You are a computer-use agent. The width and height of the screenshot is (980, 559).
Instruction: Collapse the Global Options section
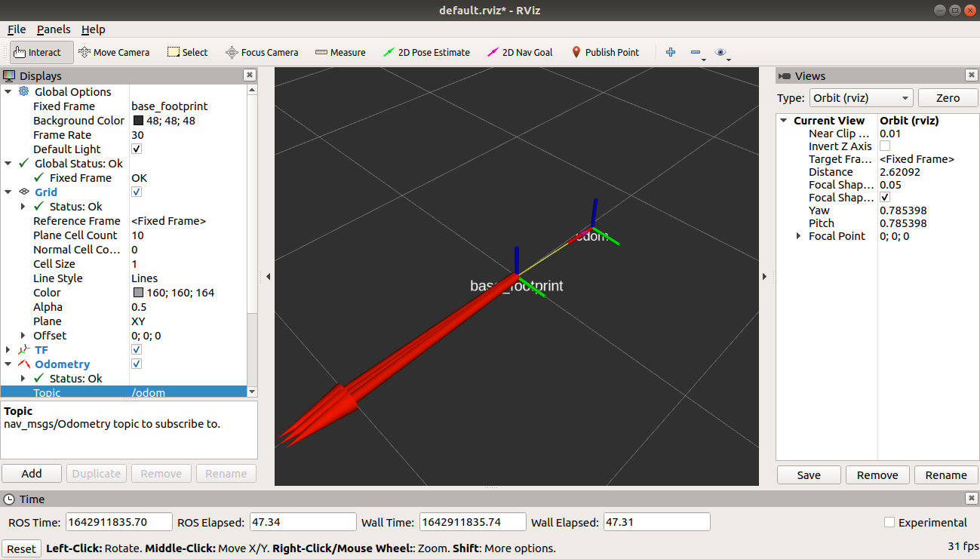(8, 91)
